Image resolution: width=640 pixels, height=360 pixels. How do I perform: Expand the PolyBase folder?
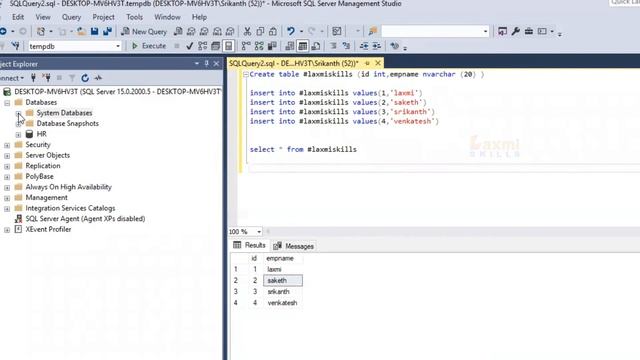tap(7, 177)
